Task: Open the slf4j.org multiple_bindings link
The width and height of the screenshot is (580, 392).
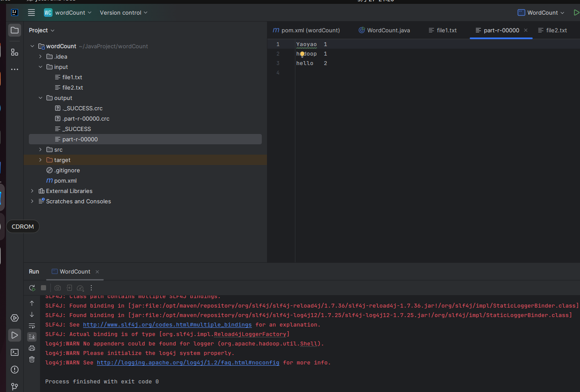Action: click(167, 325)
